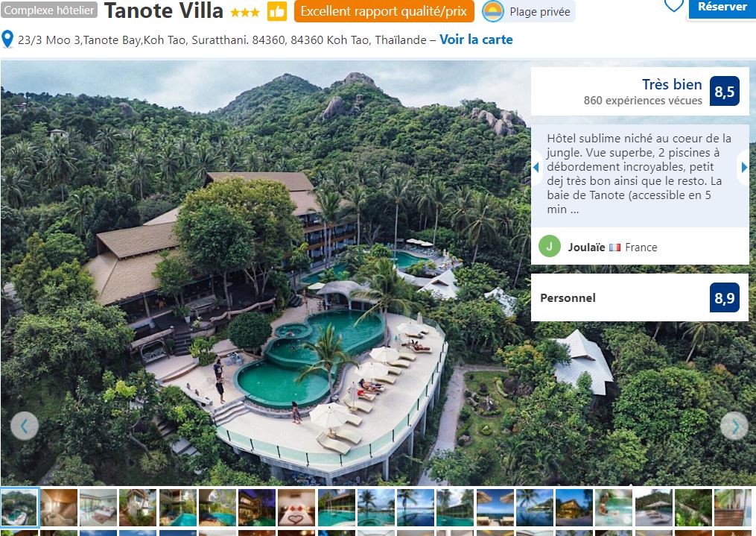This screenshot has height=536, width=756.
Task: Show next photo with right gallery arrow
Action: [734, 426]
